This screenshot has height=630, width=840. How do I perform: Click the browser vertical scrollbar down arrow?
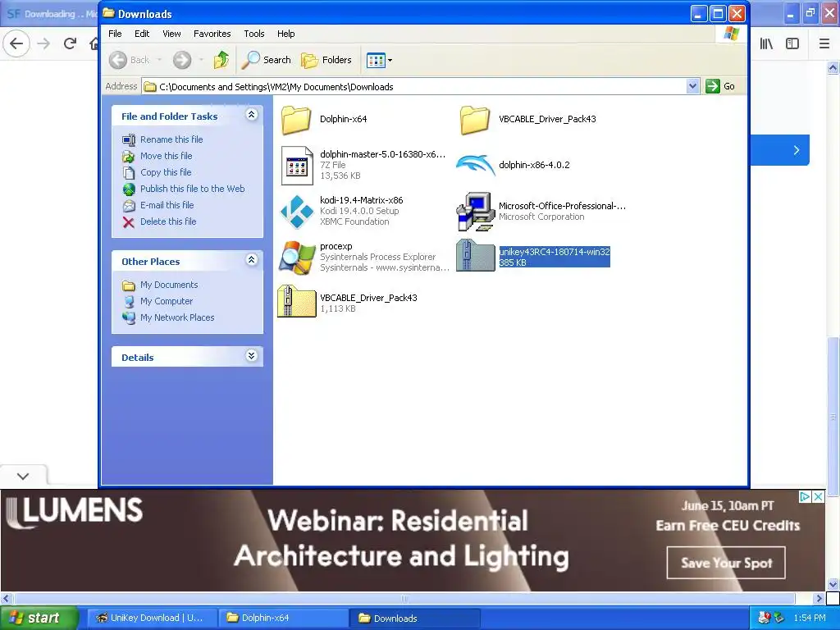833,584
